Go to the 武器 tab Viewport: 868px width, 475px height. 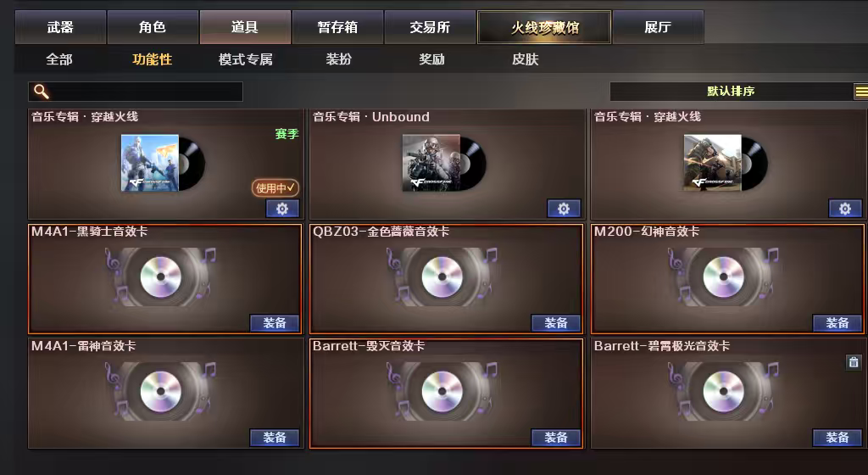[60, 27]
